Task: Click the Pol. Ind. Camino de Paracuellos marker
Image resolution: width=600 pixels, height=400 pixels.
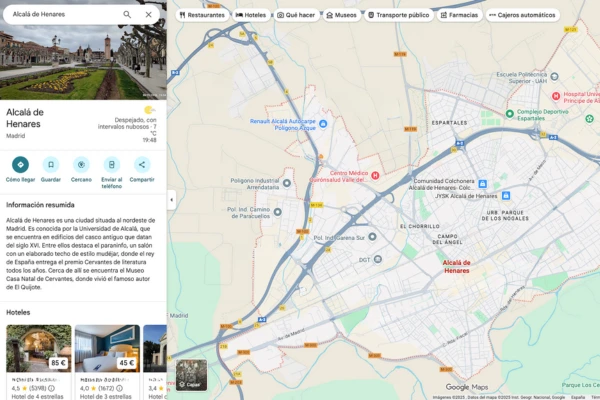Action: pos(278,212)
